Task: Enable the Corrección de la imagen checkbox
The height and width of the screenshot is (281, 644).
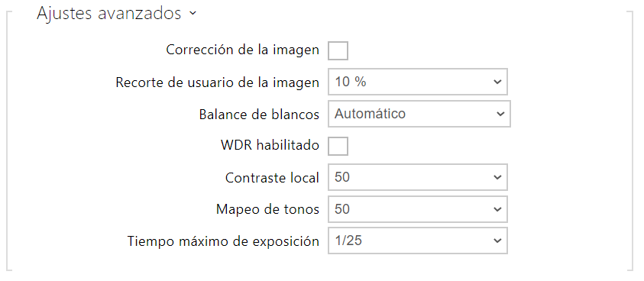Action: tap(338, 50)
